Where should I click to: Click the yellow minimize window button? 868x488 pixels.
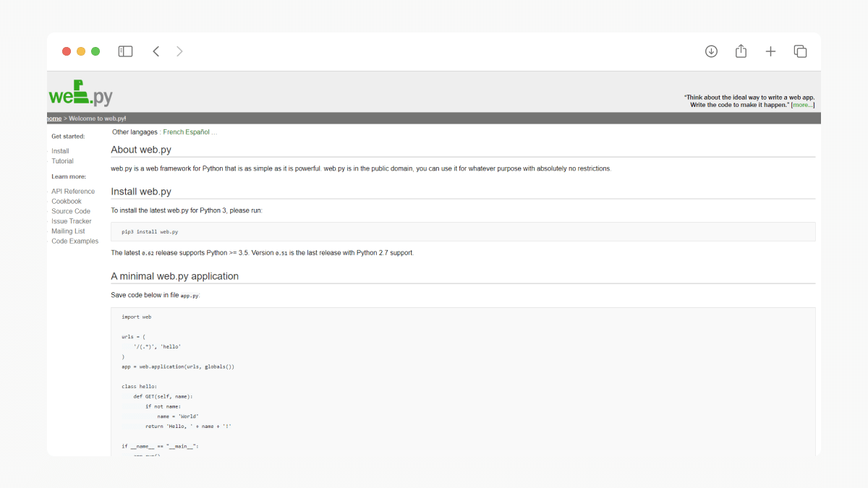(81, 51)
